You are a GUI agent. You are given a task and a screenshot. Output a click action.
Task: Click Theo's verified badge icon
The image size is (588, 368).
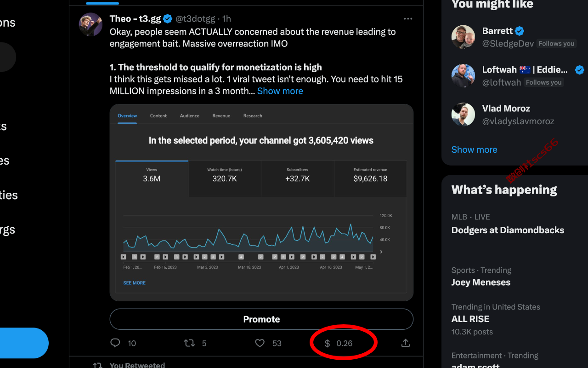[x=168, y=19]
